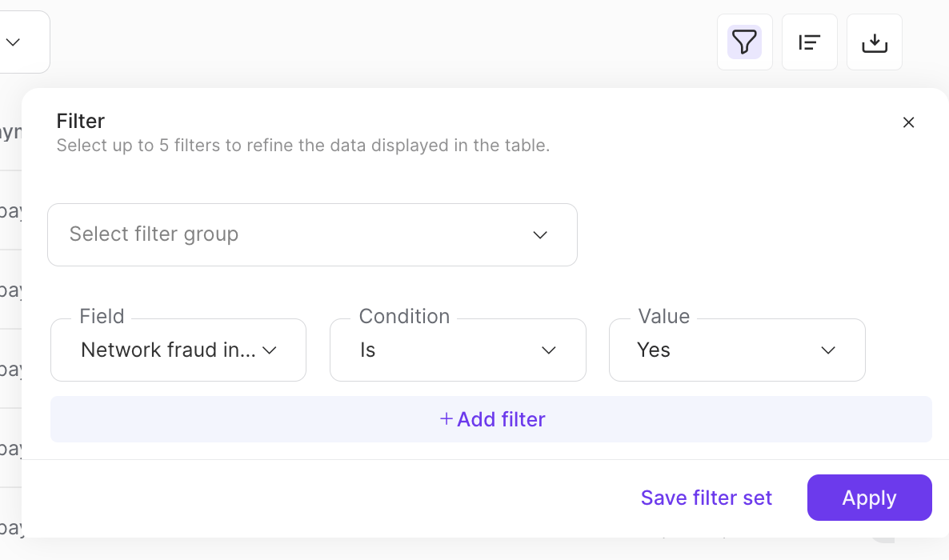This screenshot has width=949, height=560.
Task: Close the Filter panel with X
Action: [908, 122]
